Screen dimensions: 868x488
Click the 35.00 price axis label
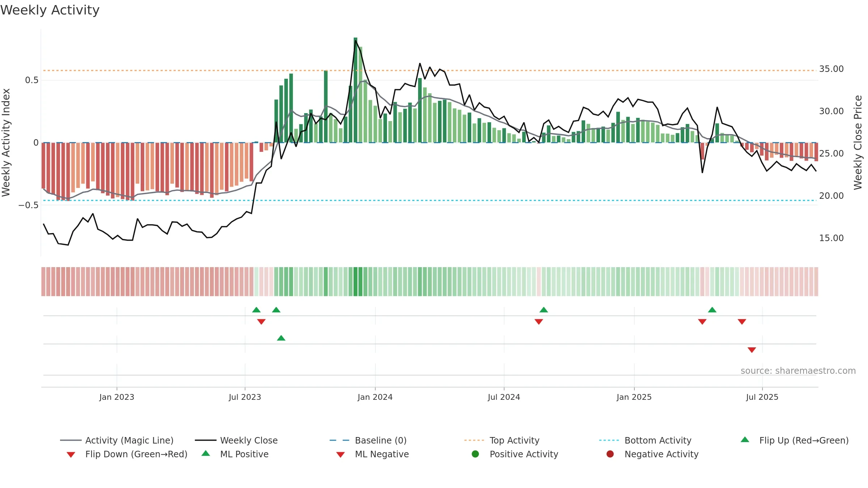pos(831,69)
